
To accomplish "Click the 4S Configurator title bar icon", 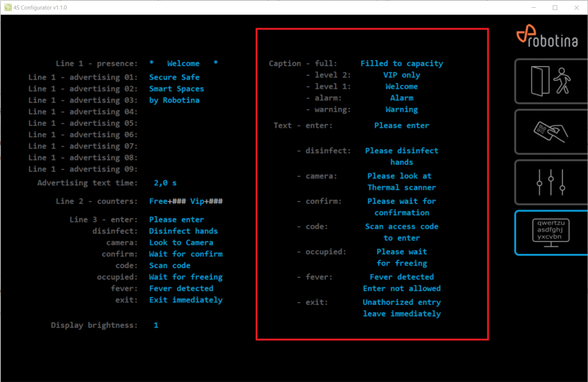I will [7, 7].
